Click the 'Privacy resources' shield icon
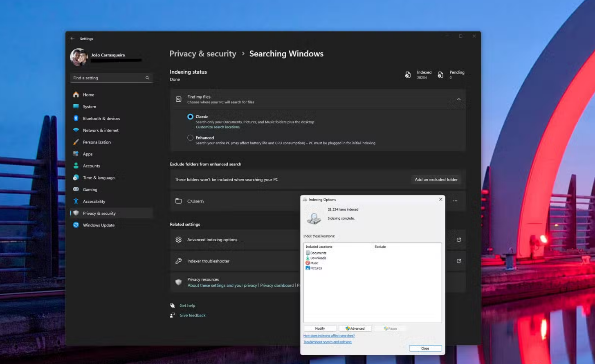Image resolution: width=595 pixels, height=364 pixels. point(179,282)
